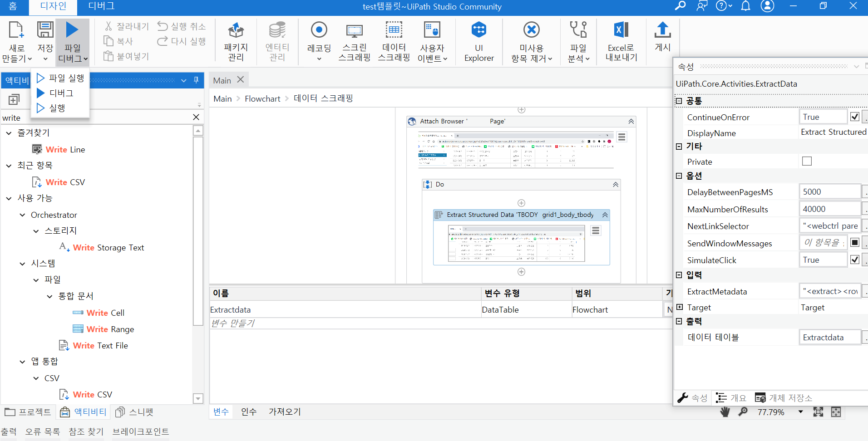868x441 pixels.
Task: Collapse the 공통 property section
Action: click(679, 101)
